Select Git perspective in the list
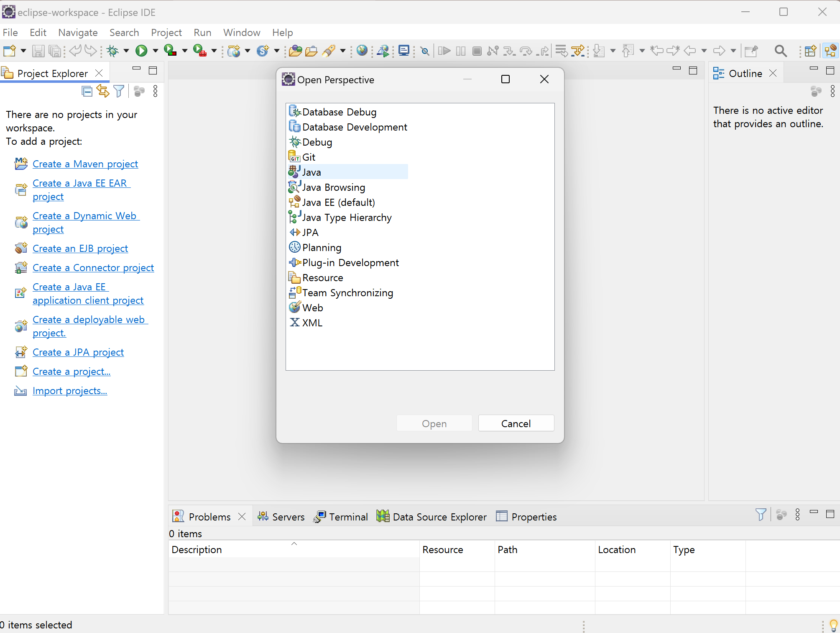This screenshot has height=633, width=840. pos(309,157)
